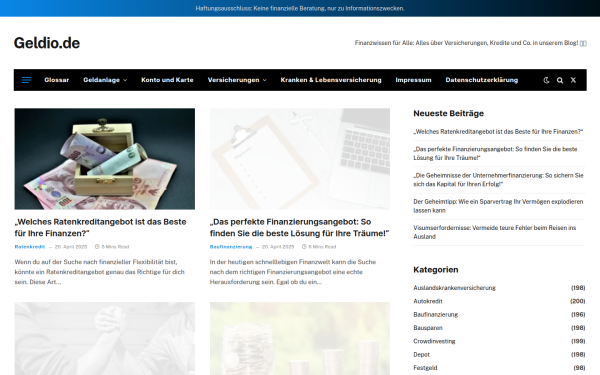Toggle dark mode with moon icon
Viewport: 600px width, 375px height.
point(546,80)
